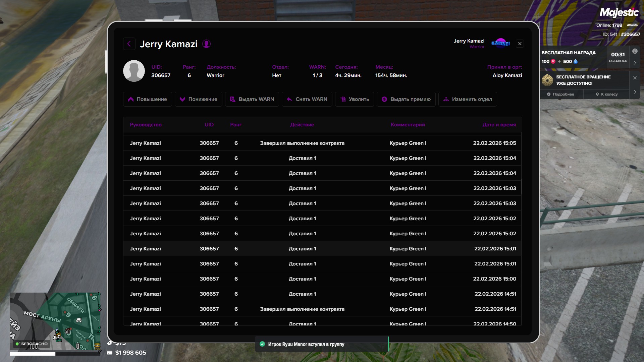
Task: Click the К колесу link
Action: coord(606,94)
